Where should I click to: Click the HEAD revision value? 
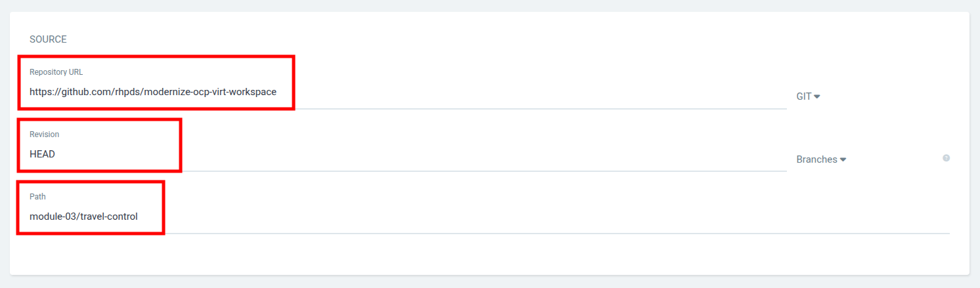pos(42,154)
